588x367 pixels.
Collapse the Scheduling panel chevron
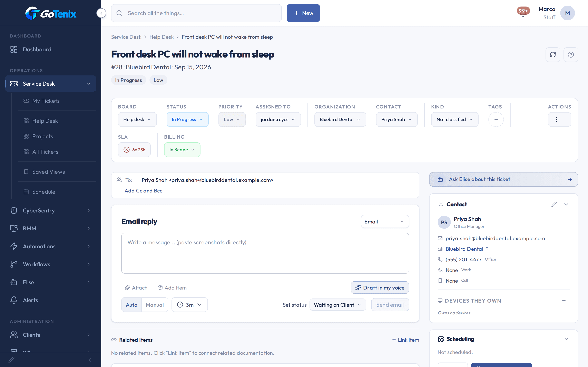point(566,339)
